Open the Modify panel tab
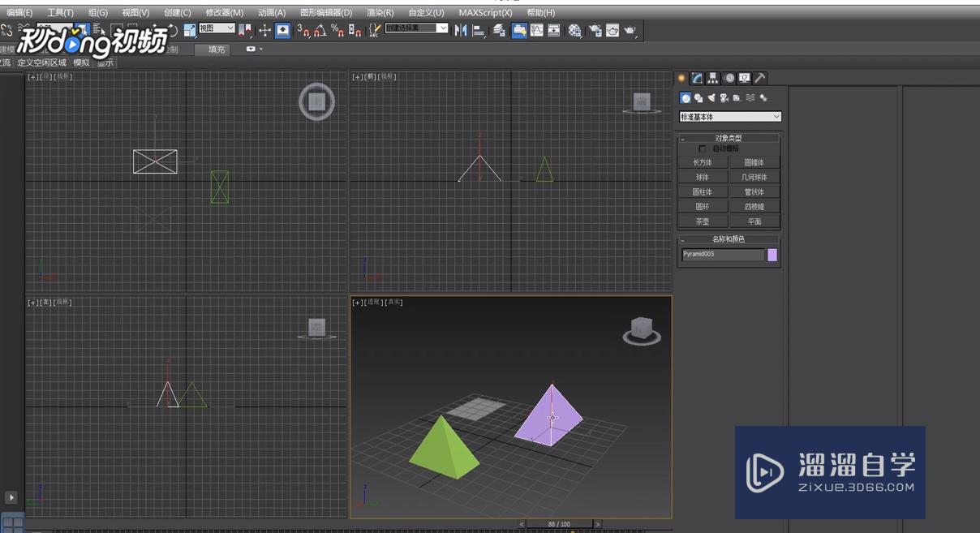The height and width of the screenshot is (533, 980). tap(697, 79)
